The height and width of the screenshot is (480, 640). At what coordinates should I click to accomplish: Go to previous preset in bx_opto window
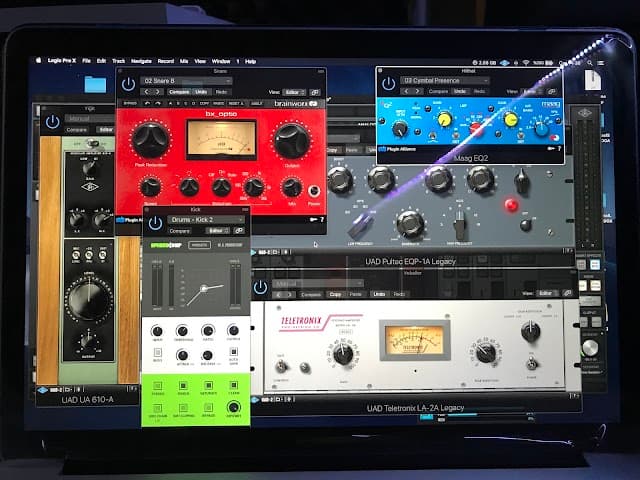coord(147,92)
